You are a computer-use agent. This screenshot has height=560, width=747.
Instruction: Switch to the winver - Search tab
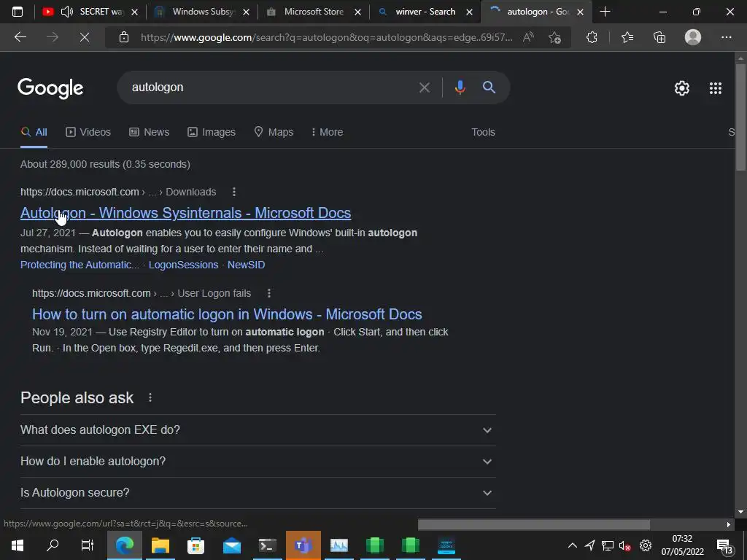[425, 12]
